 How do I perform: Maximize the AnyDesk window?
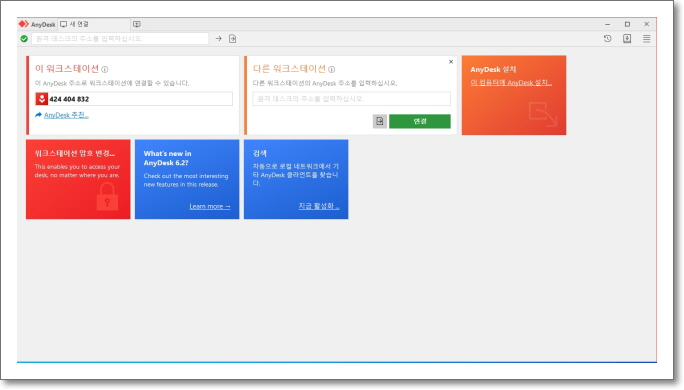click(x=627, y=24)
